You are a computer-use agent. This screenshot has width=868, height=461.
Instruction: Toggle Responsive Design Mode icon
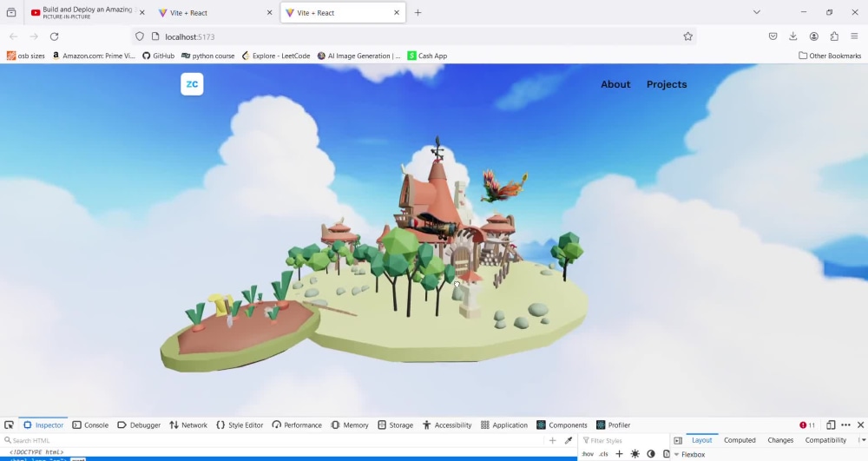click(x=831, y=425)
